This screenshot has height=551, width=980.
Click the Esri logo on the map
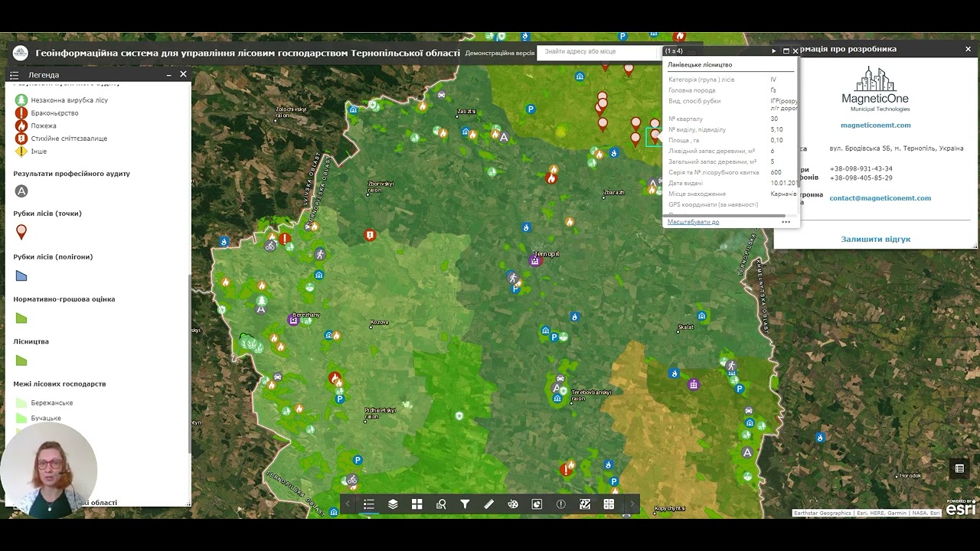click(961, 507)
